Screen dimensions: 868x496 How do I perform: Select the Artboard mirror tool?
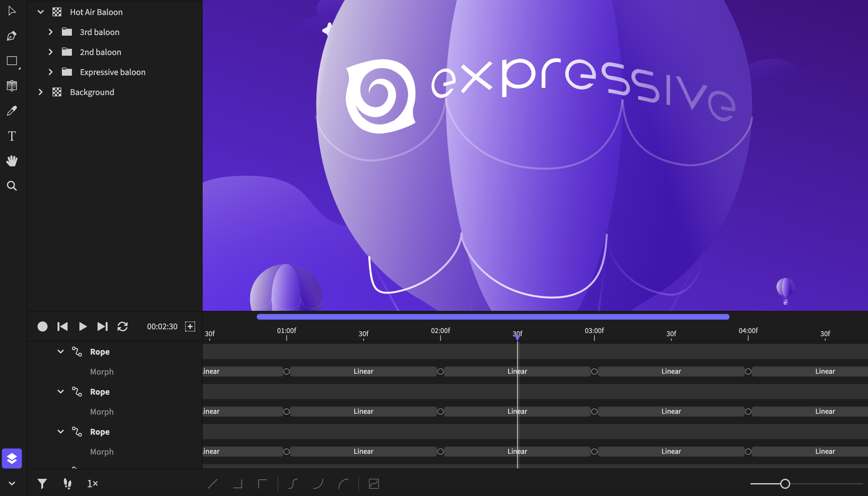[x=12, y=85]
